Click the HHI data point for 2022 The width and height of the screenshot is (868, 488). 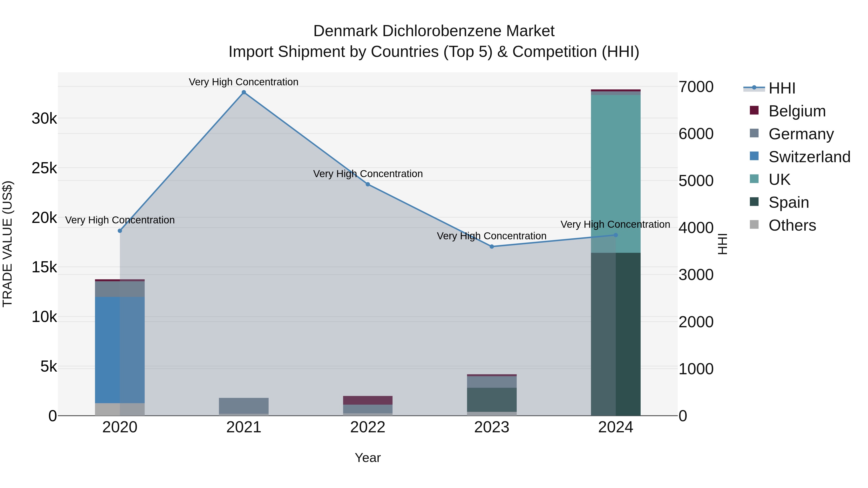(368, 184)
